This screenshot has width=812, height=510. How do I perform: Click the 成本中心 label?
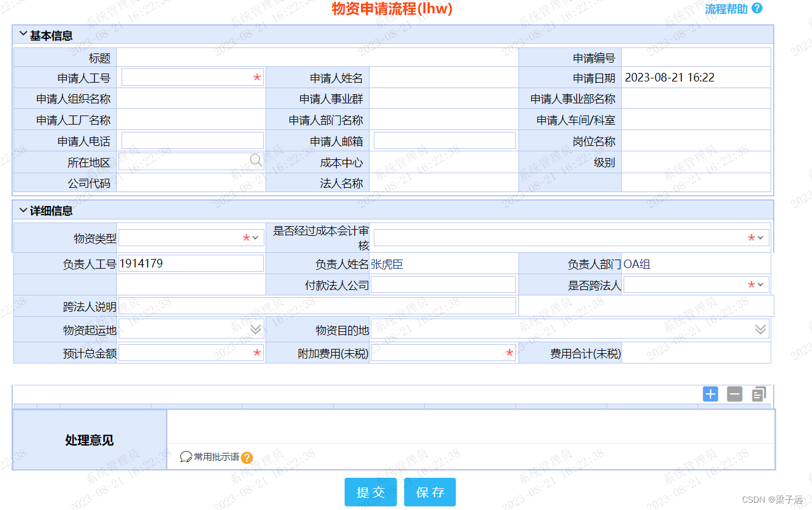[x=342, y=162]
